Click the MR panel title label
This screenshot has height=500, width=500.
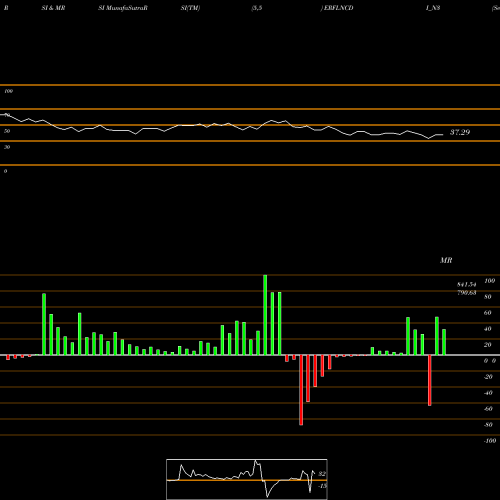[x=446, y=260]
